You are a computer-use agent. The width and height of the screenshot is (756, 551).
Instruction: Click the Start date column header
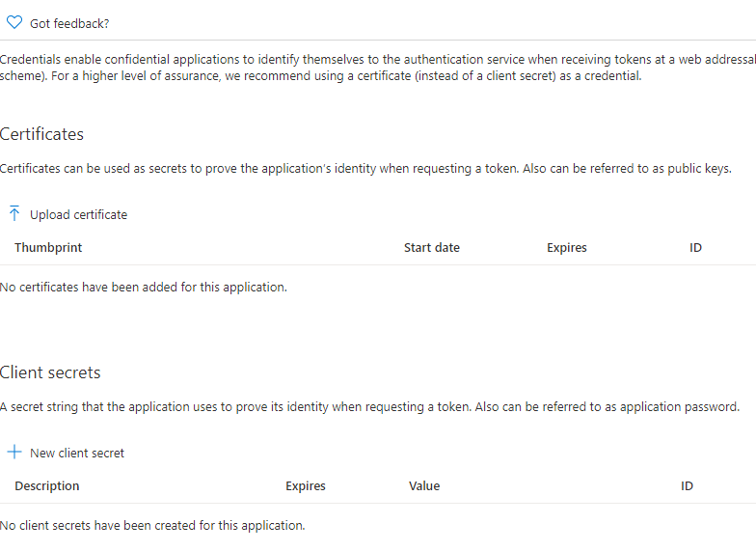click(x=432, y=247)
